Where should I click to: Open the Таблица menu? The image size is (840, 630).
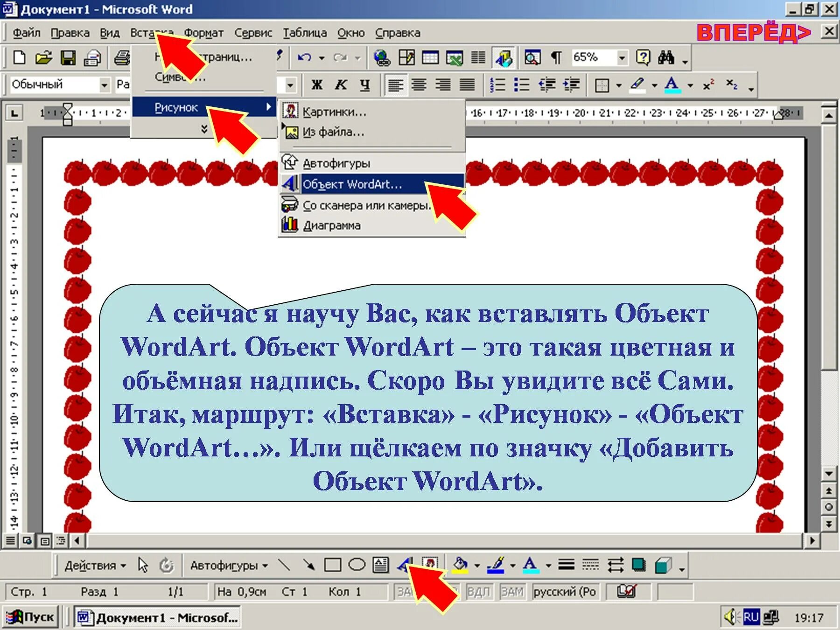(x=305, y=33)
